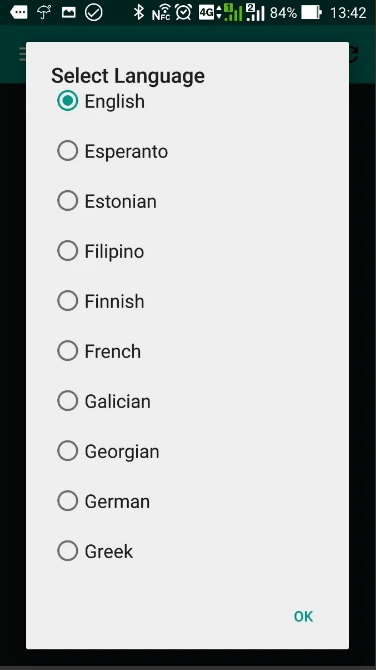Confirm selection with the OK button

pyautogui.click(x=303, y=616)
